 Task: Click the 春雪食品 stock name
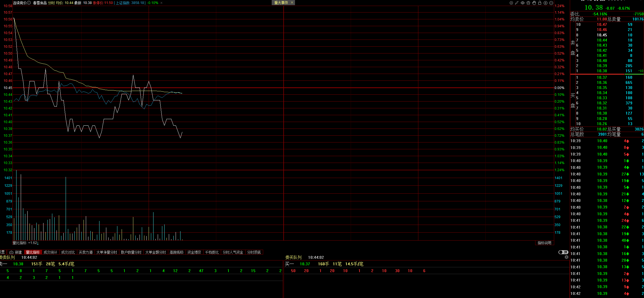tap(40, 3)
